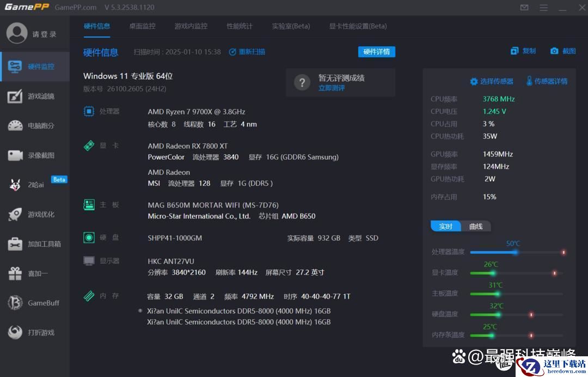Click the 硬件详情 button
The image size is (588, 377).
377,52
